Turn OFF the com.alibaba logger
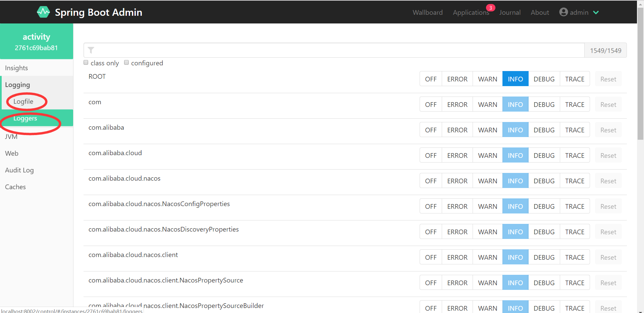The width and height of the screenshot is (644, 313). (430, 130)
